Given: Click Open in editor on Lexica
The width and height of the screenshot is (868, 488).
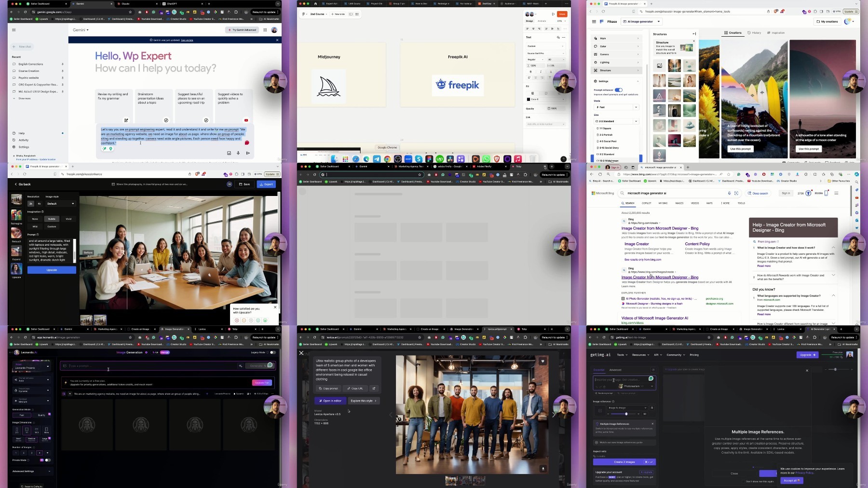Looking at the screenshot, I should click(x=330, y=401).
